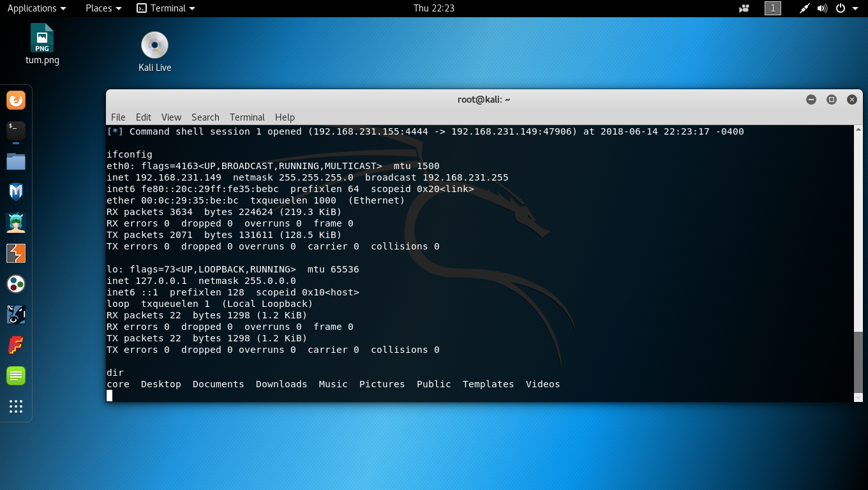Viewport: 868px width, 490px height.
Task: Click the 'TX packets 2071' line
Action: [224, 235]
